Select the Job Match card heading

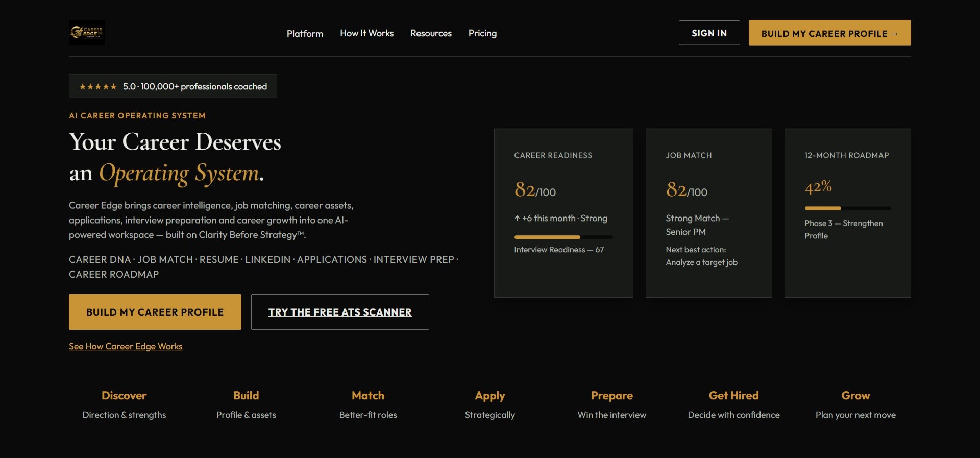[689, 155]
